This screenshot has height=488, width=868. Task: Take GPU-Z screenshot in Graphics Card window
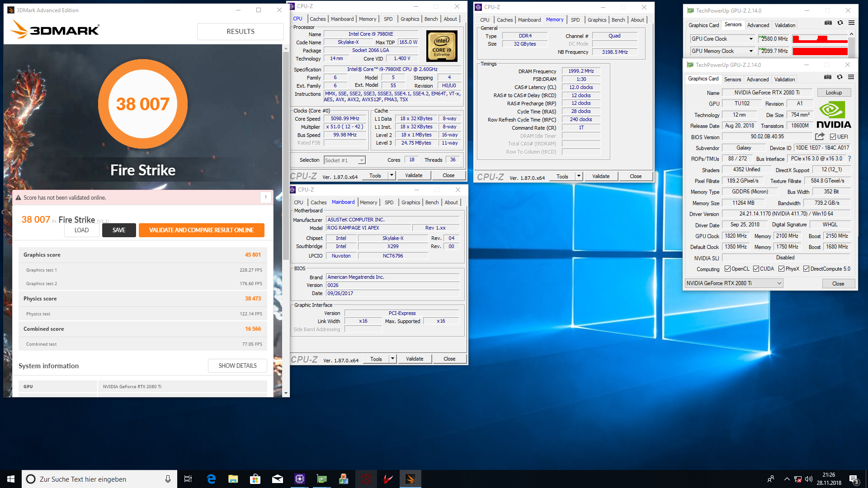click(x=827, y=77)
